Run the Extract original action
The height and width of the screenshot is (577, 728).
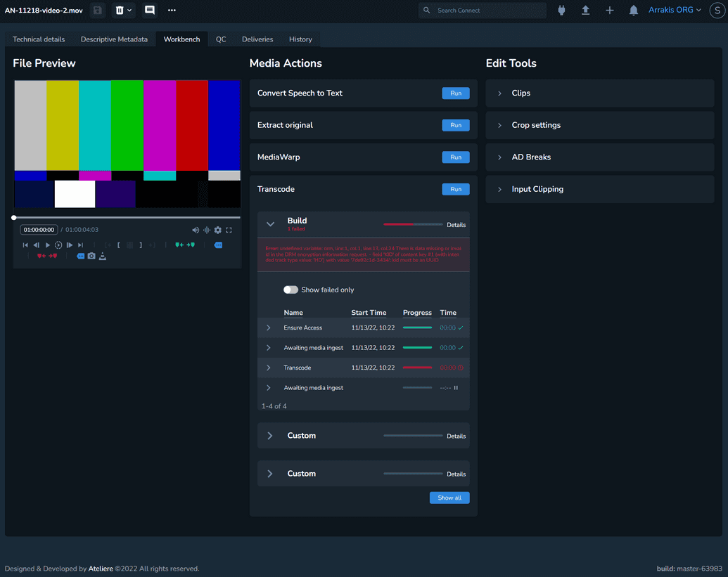[456, 125]
